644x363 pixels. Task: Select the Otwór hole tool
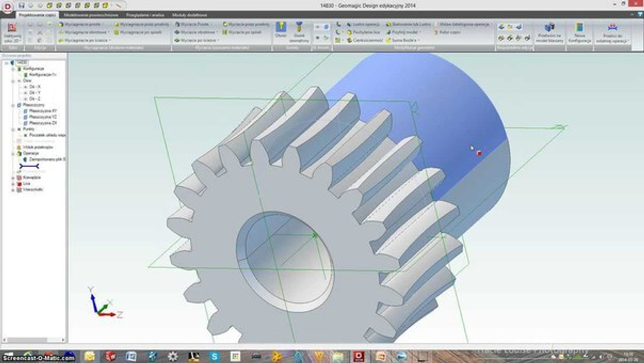click(281, 29)
